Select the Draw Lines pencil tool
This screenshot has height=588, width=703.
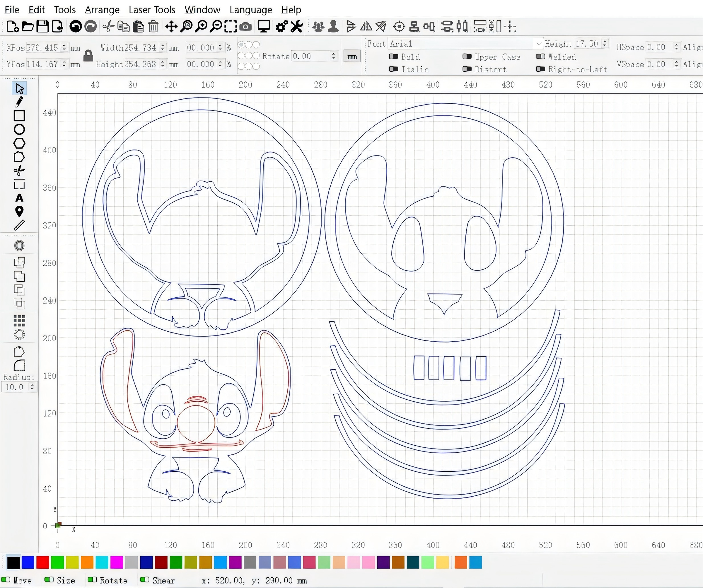point(19,102)
